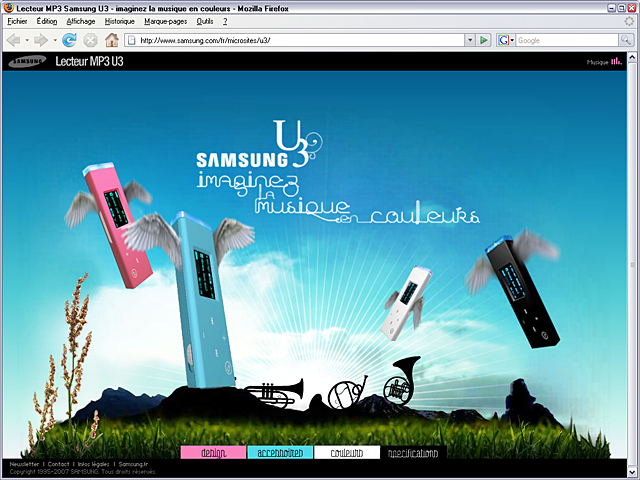Click the Back navigation arrow
640x480 pixels.
(x=14, y=40)
